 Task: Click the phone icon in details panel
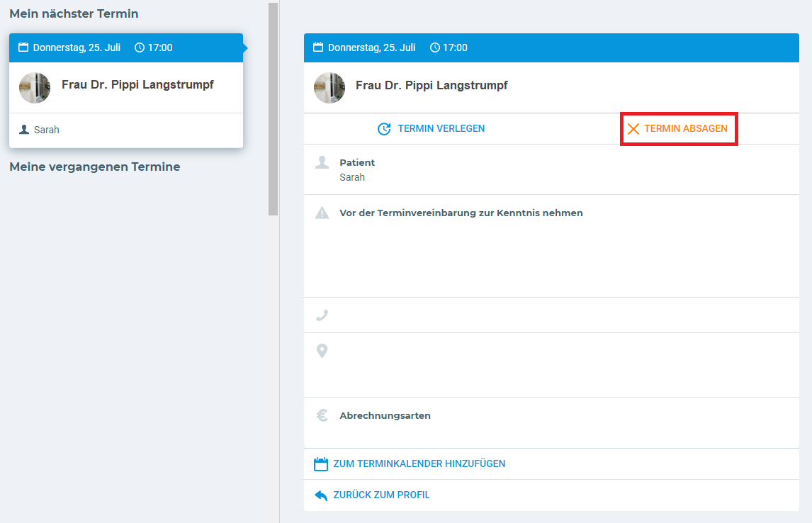coord(322,315)
